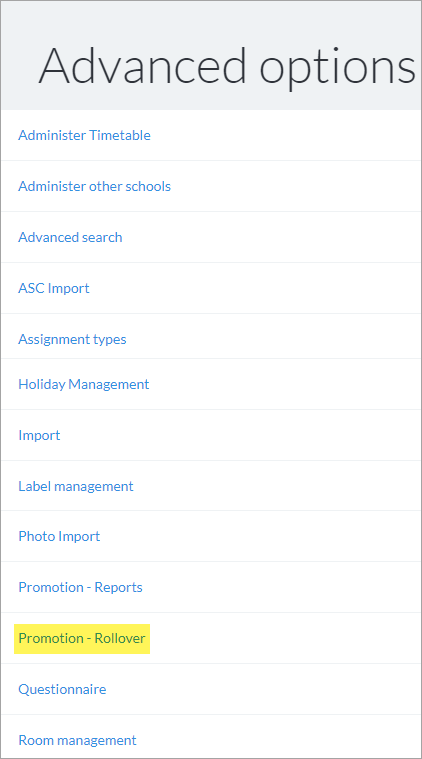Choose the list row containing Photo Import
The height and width of the screenshot is (759, 422).
point(211,536)
